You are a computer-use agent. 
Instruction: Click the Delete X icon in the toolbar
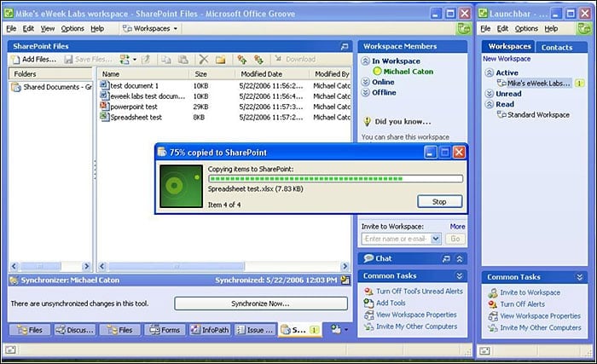point(204,60)
